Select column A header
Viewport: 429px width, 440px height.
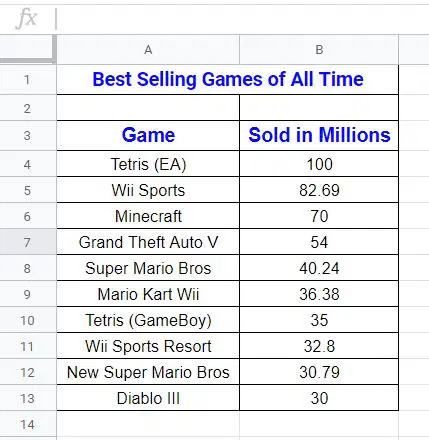[x=148, y=50]
